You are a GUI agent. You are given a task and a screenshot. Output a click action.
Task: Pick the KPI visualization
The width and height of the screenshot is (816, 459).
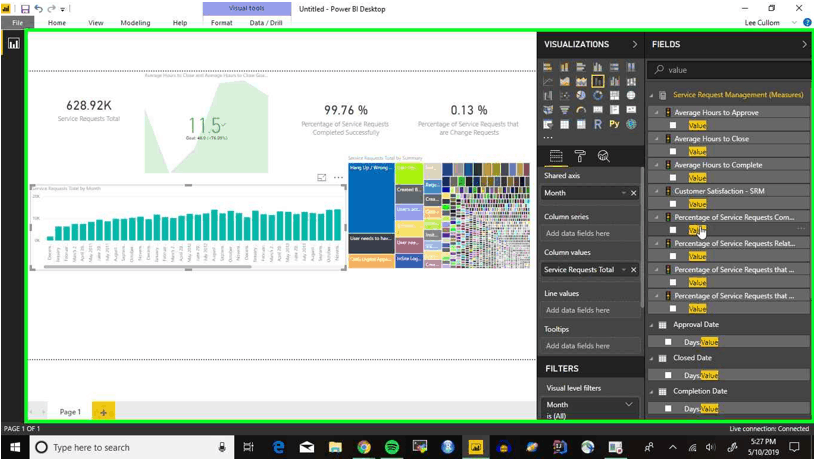coord(631,110)
